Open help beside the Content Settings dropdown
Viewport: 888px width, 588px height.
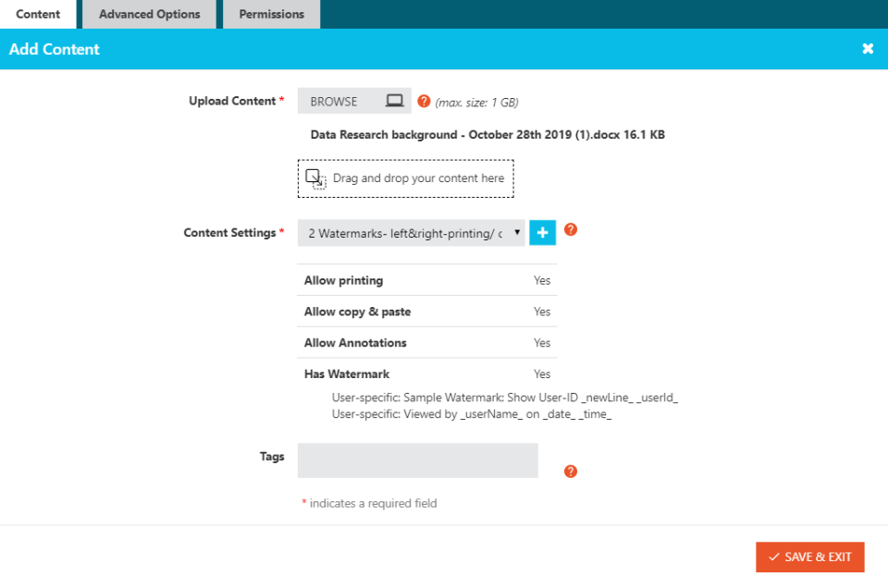(x=570, y=229)
